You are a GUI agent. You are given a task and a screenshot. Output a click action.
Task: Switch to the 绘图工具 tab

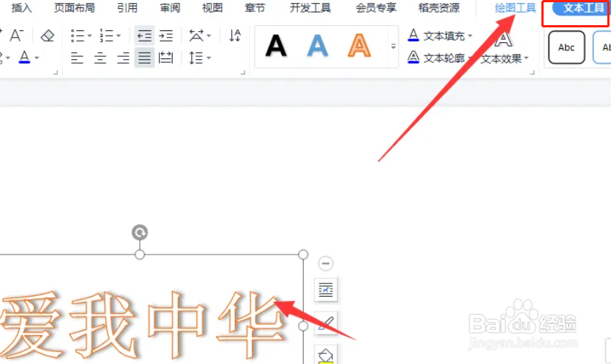point(515,8)
